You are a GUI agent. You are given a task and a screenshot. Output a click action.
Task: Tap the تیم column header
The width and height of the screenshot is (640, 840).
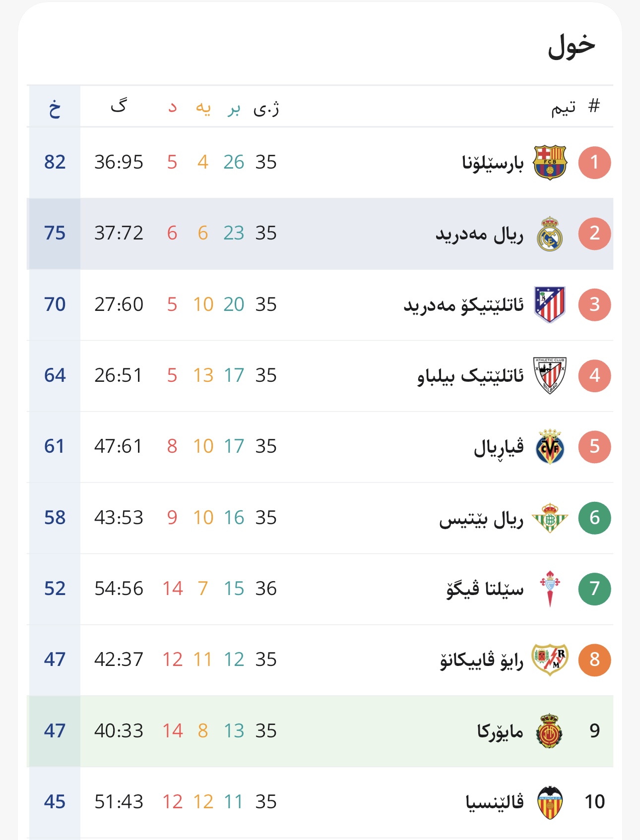pyautogui.click(x=563, y=107)
